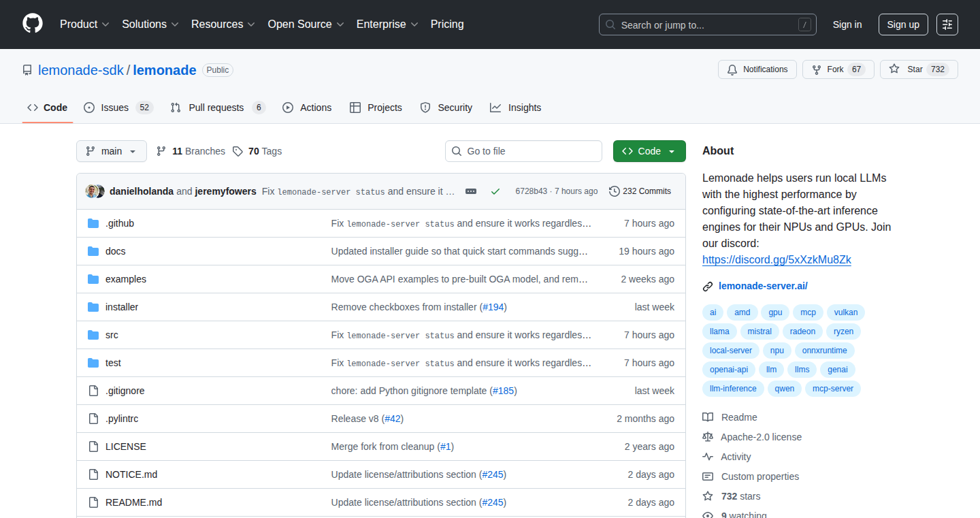Screen dimensions: 980x518
Task: Click the Sign in link
Action: [x=847, y=25]
